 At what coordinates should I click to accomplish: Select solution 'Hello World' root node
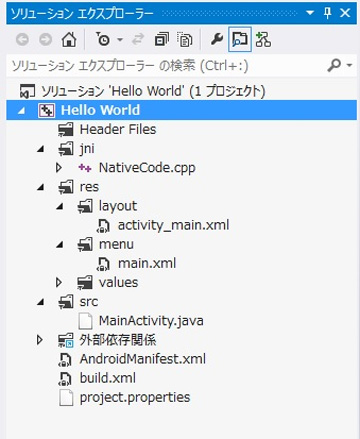click(153, 91)
